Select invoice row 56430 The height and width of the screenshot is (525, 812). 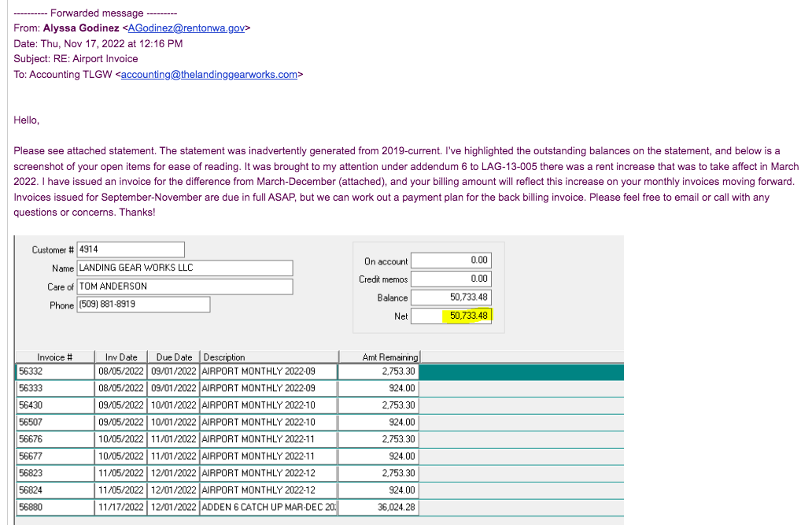(54, 405)
